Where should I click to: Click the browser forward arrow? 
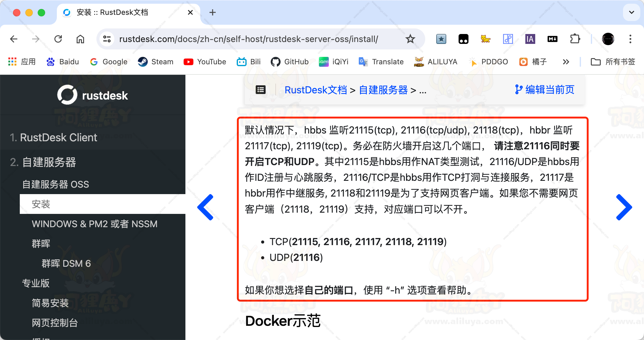pyautogui.click(x=36, y=39)
